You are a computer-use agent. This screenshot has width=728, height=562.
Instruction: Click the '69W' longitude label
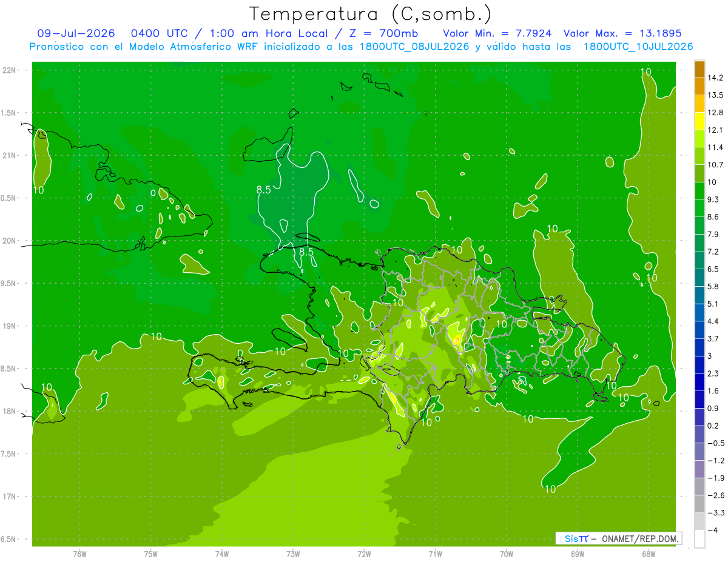point(577,554)
